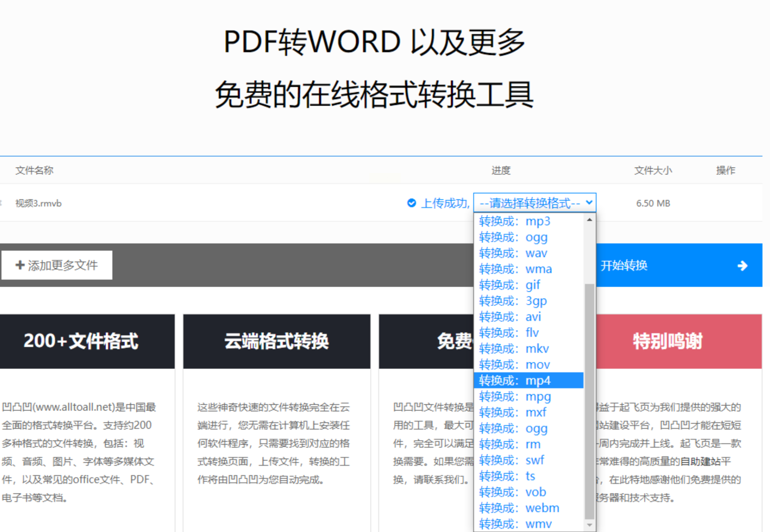Click the 200+文件格式 card header
770x532 pixels.
(x=81, y=341)
